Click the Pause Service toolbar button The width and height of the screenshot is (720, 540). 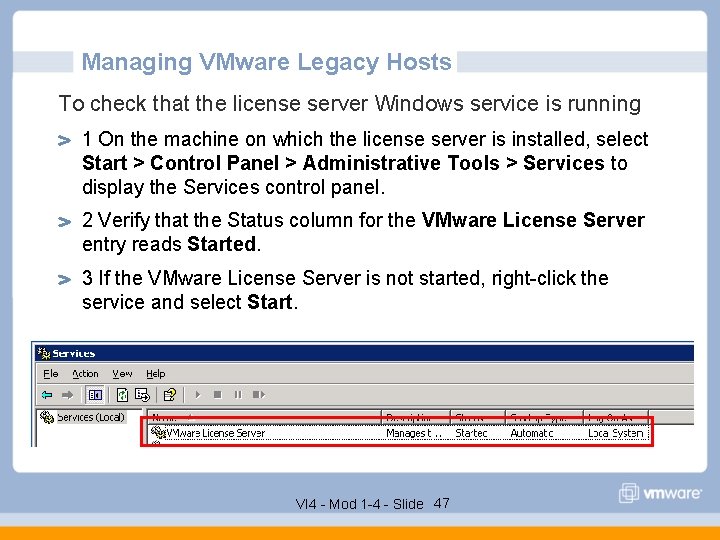point(238,394)
